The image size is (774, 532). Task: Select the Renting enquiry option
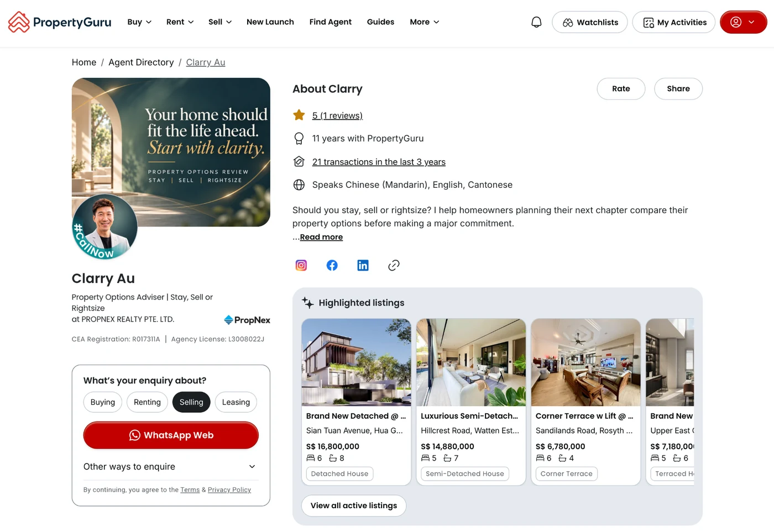(x=147, y=402)
